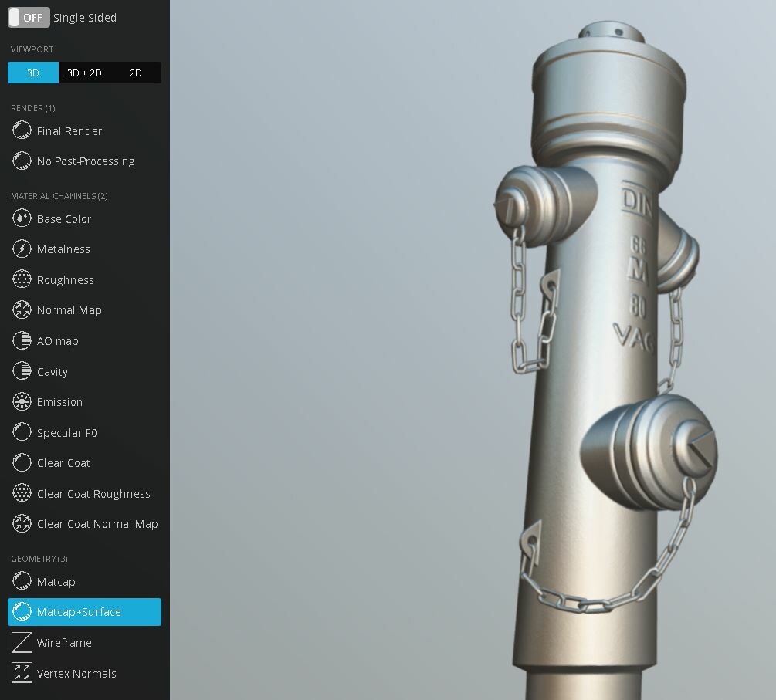Click the AO map icon
Screen dimensions: 776x700
coord(22,341)
